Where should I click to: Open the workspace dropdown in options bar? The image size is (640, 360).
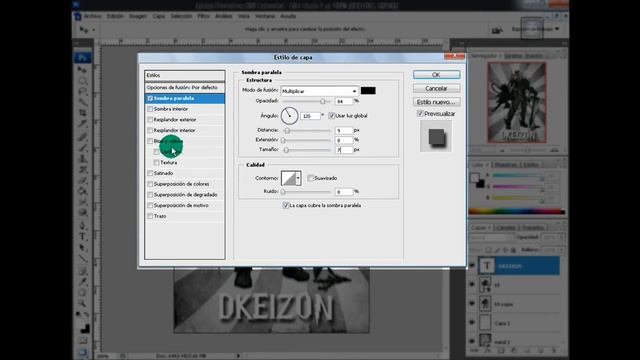(x=536, y=29)
